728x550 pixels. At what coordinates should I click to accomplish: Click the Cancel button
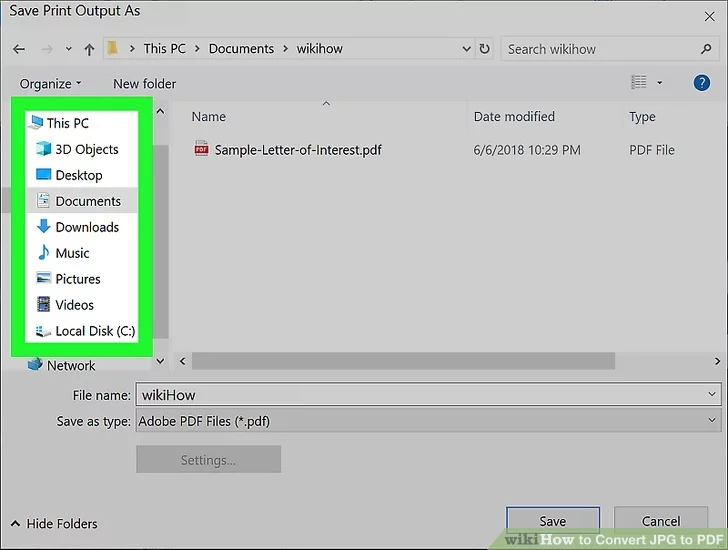point(660,521)
